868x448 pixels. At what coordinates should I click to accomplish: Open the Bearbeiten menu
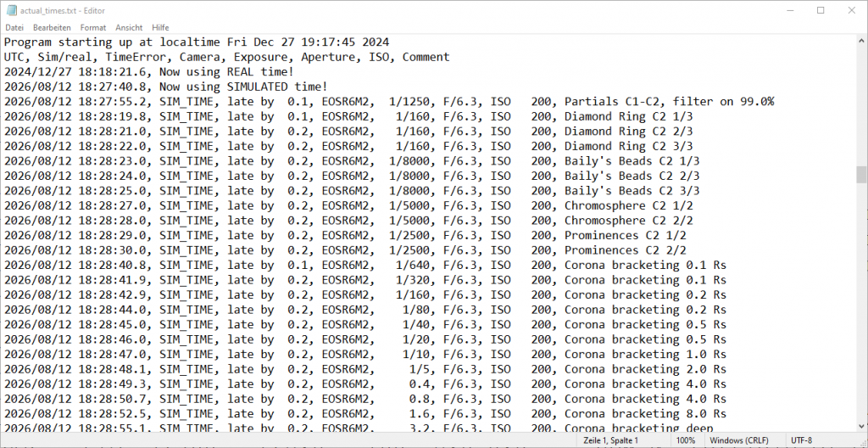pyautogui.click(x=52, y=28)
